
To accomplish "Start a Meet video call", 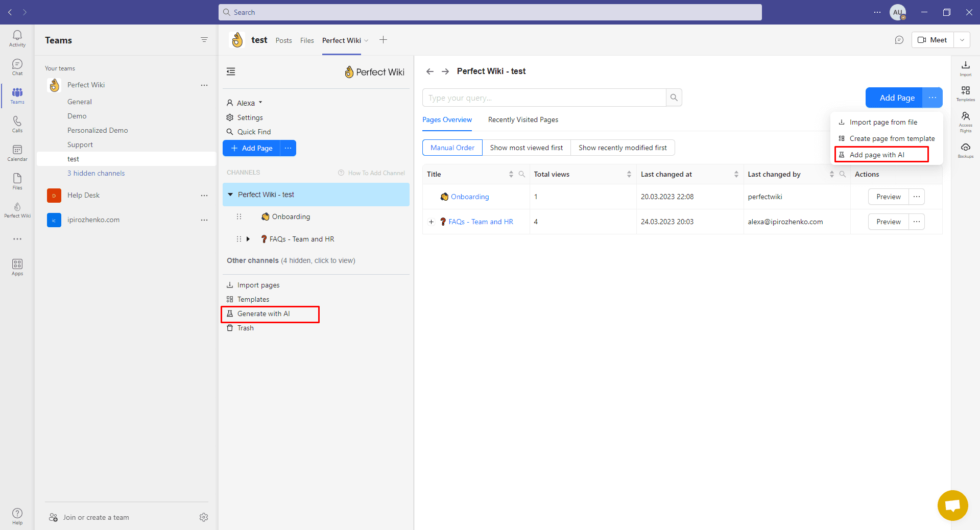I will coord(933,40).
